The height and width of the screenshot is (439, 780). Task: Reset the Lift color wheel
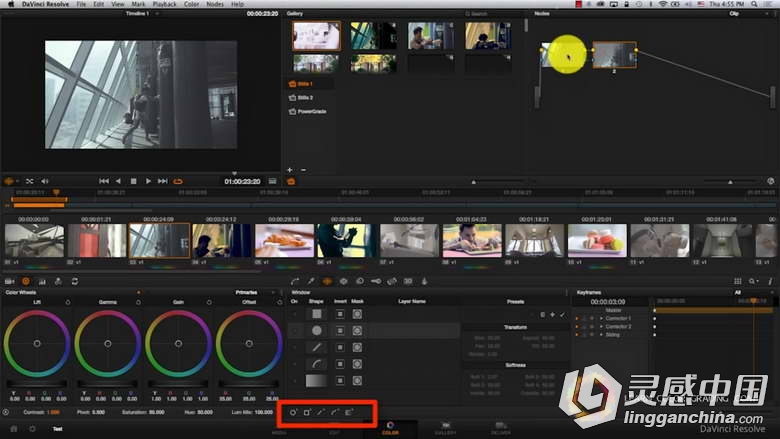(x=68, y=302)
